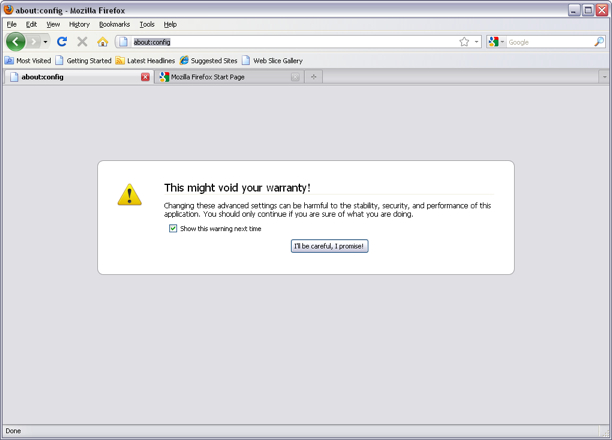Screen dimensions: 612x440
Task: Click the green Back arrow button
Action: (16, 41)
